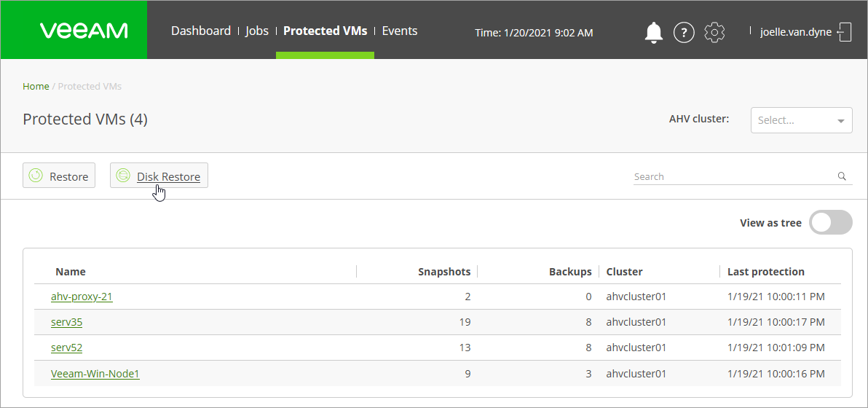Viewport: 868px width, 408px height.
Task: Click snapshots count 9 for Veeam-Win-Node1
Action: click(467, 374)
